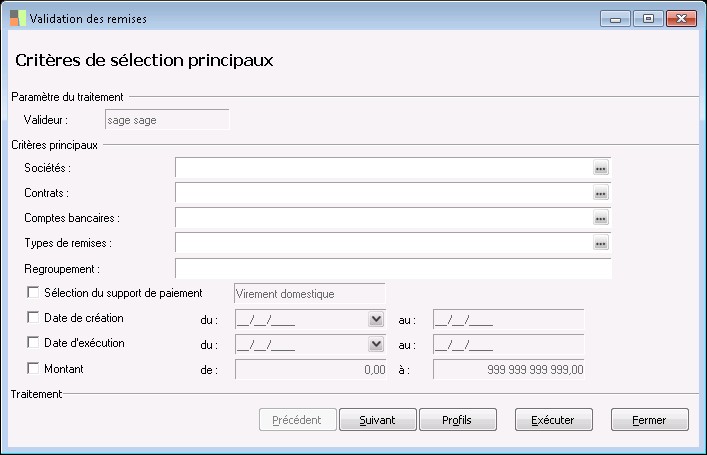
Task: Open the Comptes bancaires lookup ellipsis button
Action: coord(600,218)
